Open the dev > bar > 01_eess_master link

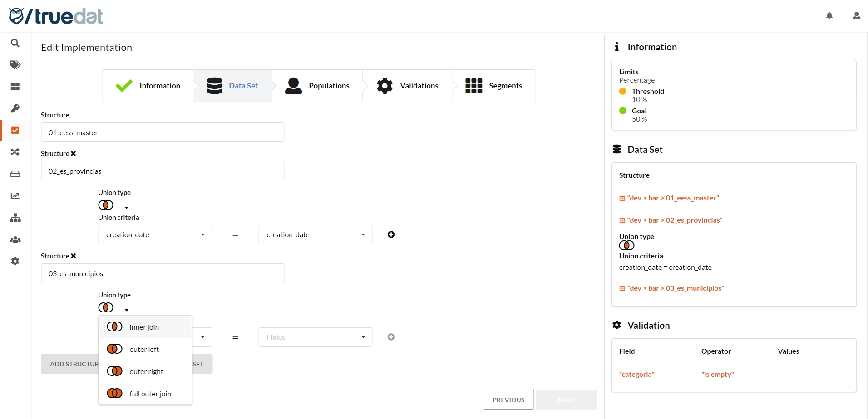click(x=673, y=198)
